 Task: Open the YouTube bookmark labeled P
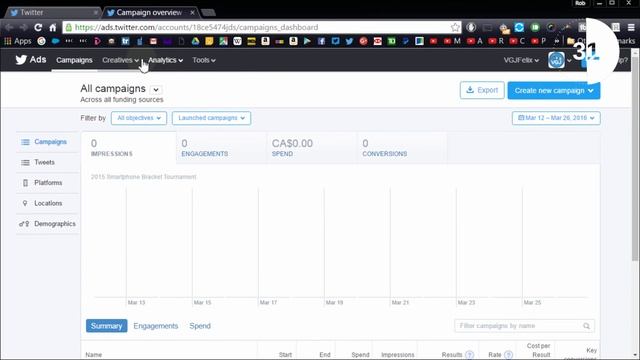coord(538,41)
